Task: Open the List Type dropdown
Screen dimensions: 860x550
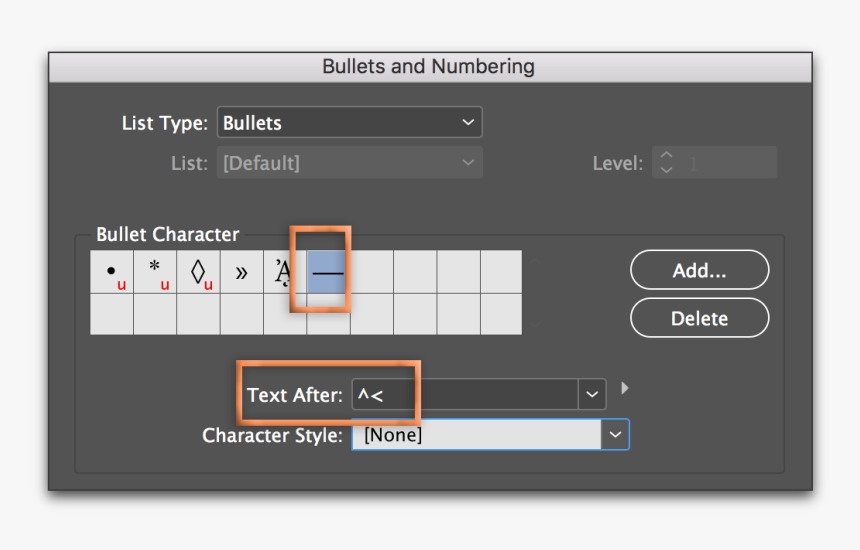Action: coord(349,123)
